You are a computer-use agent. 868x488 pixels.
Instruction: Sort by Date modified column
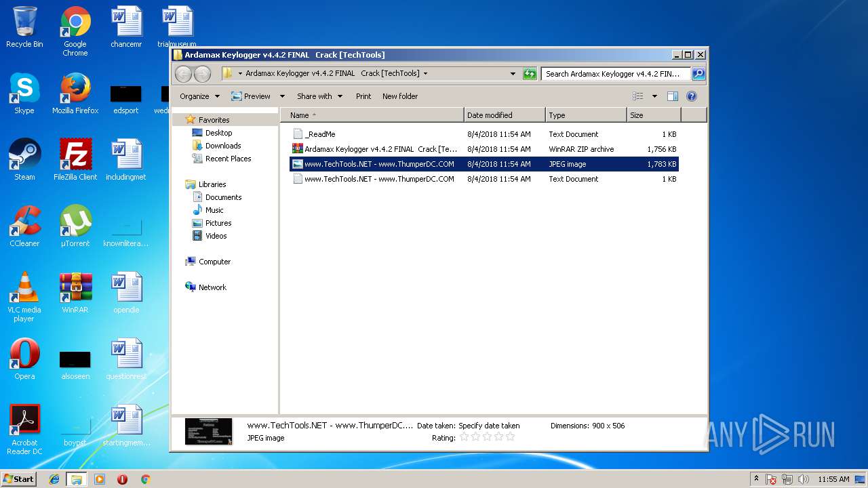click(x=505, y=115)
